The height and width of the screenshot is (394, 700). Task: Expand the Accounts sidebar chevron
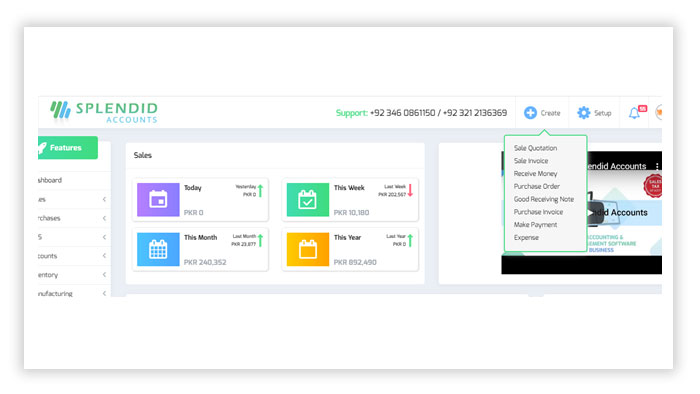point(104,256)
